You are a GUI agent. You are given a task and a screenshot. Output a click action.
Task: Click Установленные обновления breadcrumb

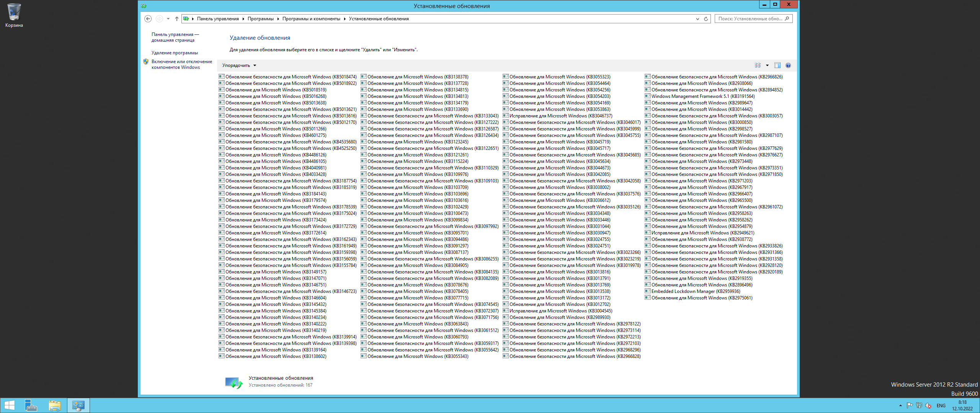click(379, 19)
